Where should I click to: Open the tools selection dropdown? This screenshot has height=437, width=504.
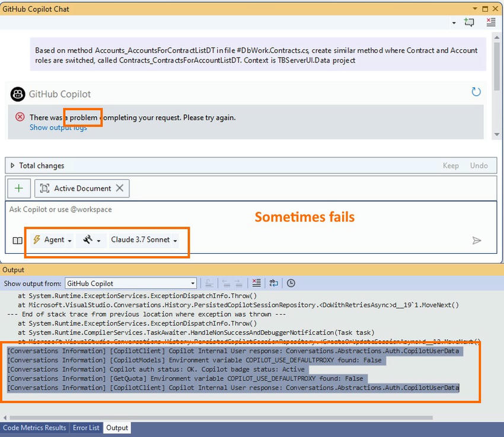[91, 240]
